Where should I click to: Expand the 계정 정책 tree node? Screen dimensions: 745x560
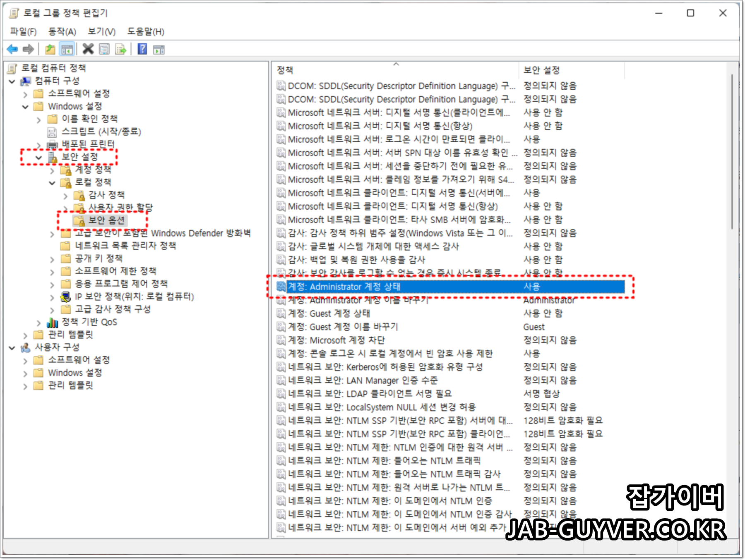click(x=52, y=170)
